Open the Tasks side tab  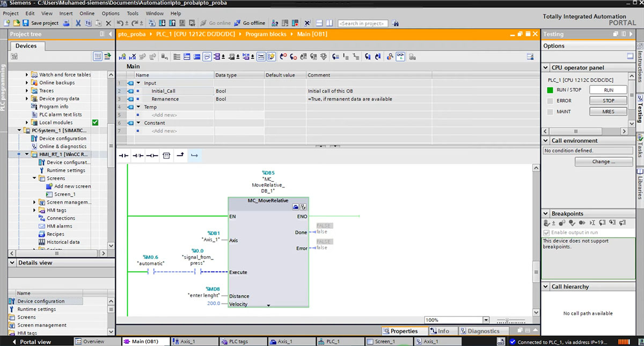click(640, 147)
